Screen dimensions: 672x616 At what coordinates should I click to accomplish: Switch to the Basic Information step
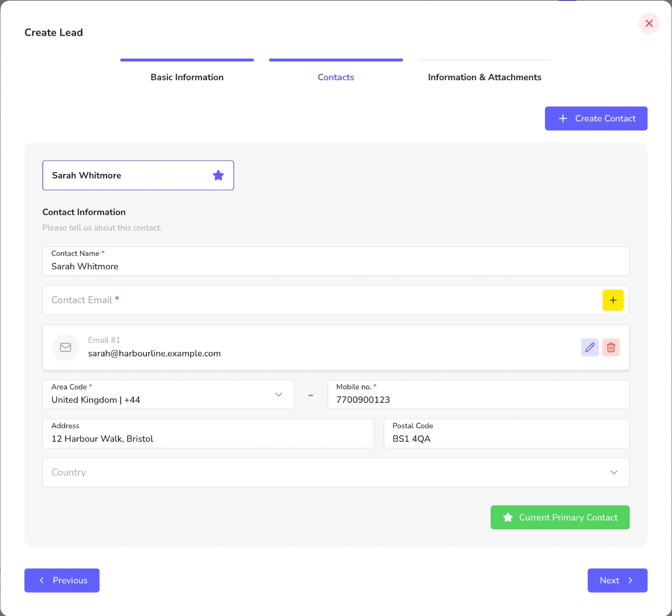point(187,77)
